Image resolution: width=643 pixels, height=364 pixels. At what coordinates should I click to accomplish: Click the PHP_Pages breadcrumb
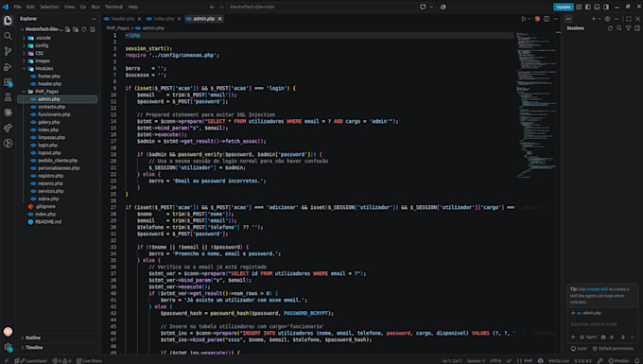[x=118, y=28]
